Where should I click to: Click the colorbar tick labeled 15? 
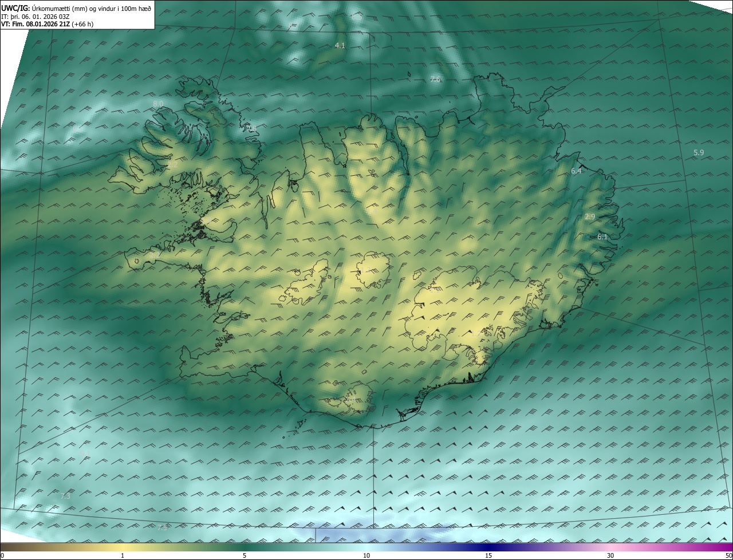(488, 555)
